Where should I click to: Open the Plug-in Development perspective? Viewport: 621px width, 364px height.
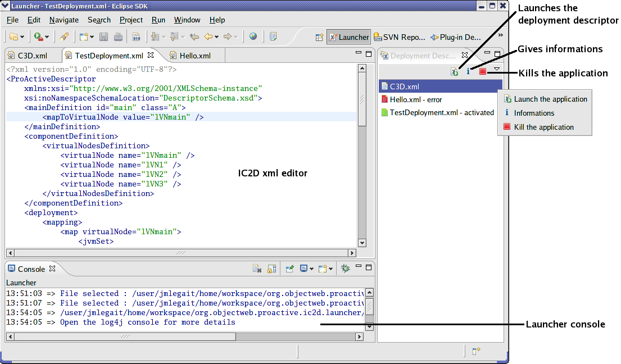pos(456,37)
